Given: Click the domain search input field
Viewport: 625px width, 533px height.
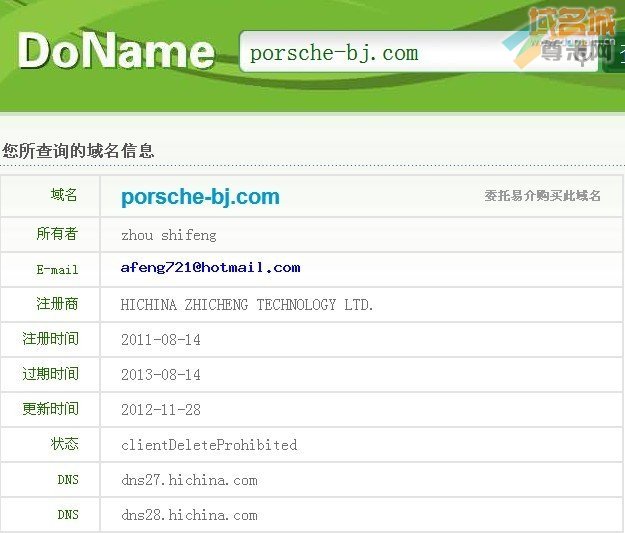Looking at the screenshot, I should pyautogui.click(x=419, y=52).
